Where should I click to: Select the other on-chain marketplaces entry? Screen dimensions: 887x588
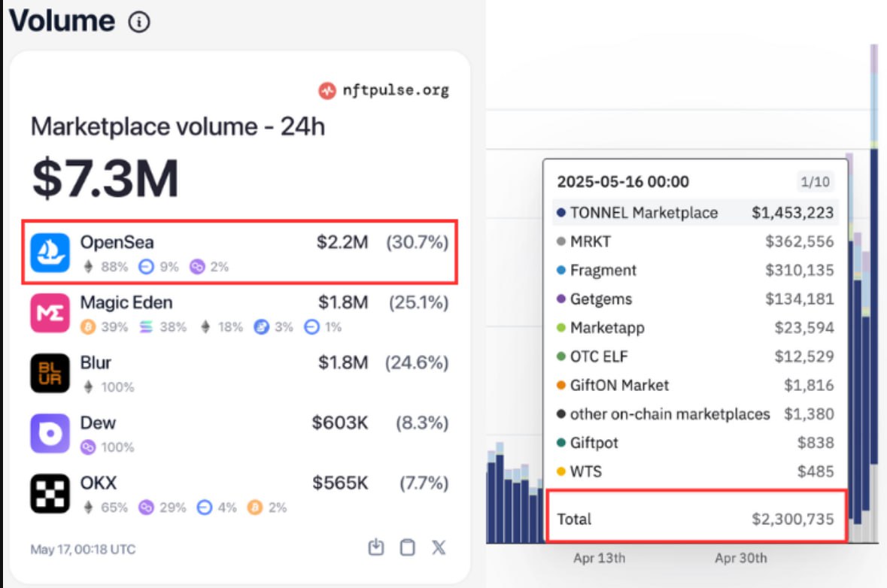coord(695,414)
